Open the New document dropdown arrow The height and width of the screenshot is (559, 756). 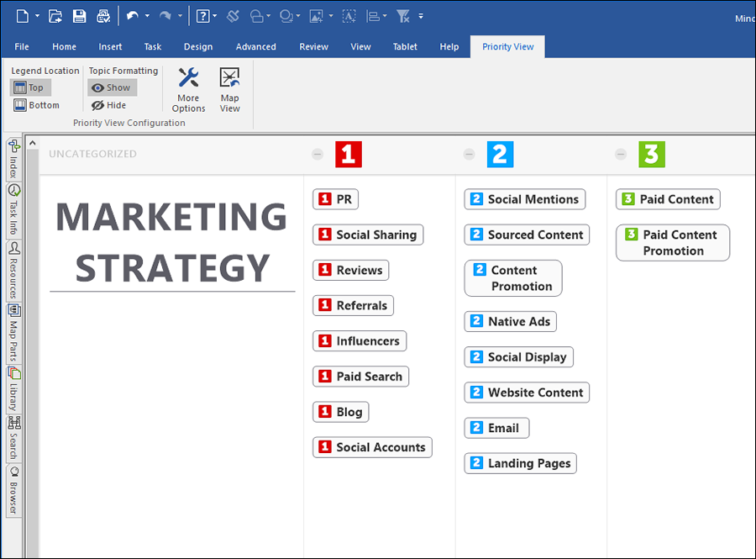(x=37, y=16)
